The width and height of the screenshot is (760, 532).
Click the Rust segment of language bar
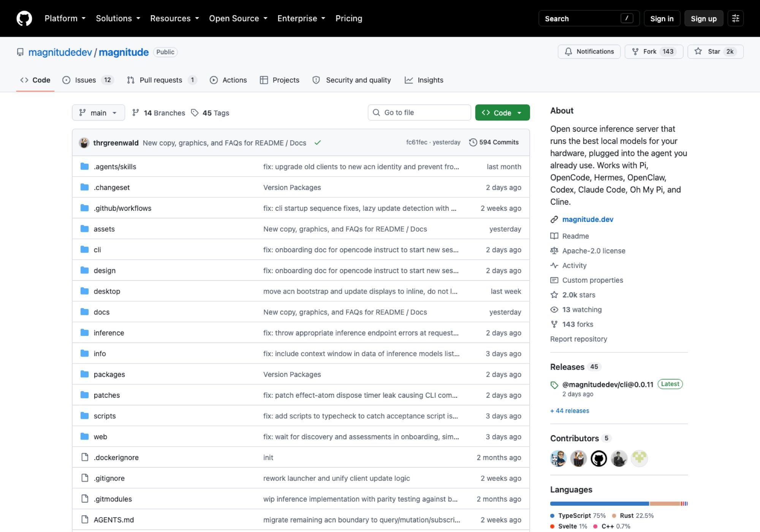pos(665,503)
